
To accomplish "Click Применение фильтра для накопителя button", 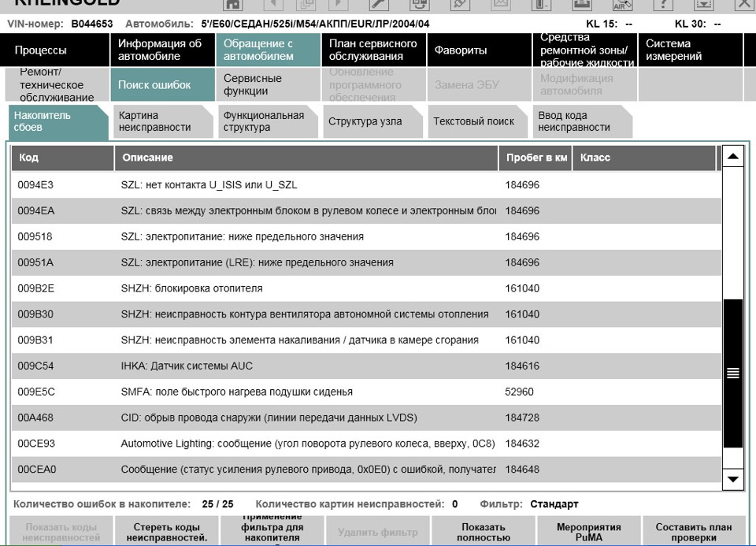I will 272,532.
